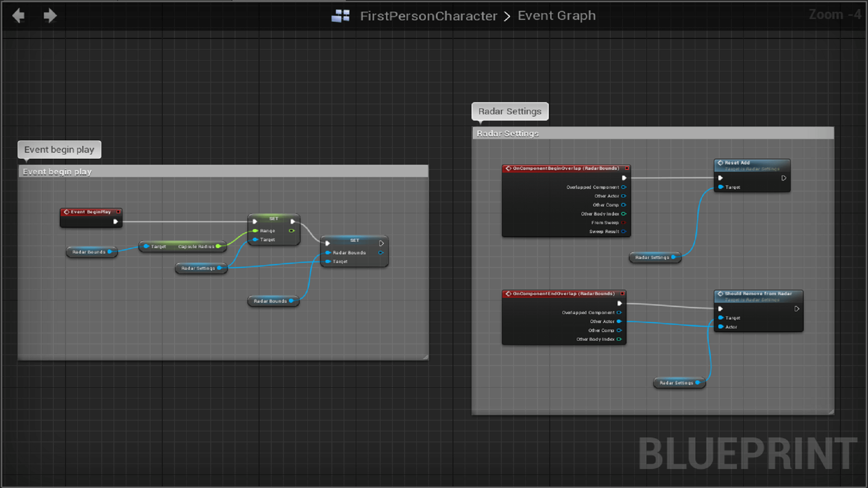Click the Range input pin on SET node
868x488 pixels.
tap(255, 230)
